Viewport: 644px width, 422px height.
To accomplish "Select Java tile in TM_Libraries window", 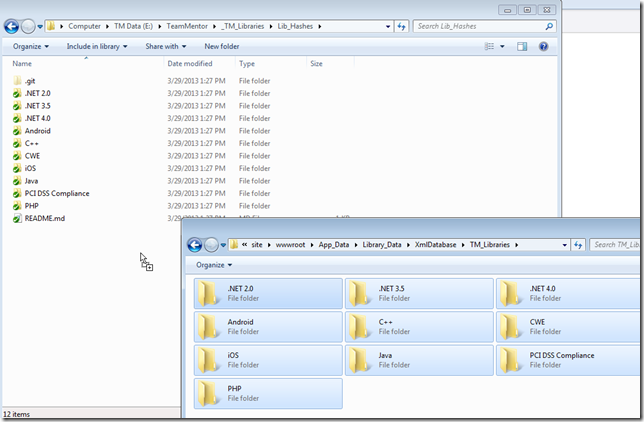I will pyautogui.click(x=419, y=360).
